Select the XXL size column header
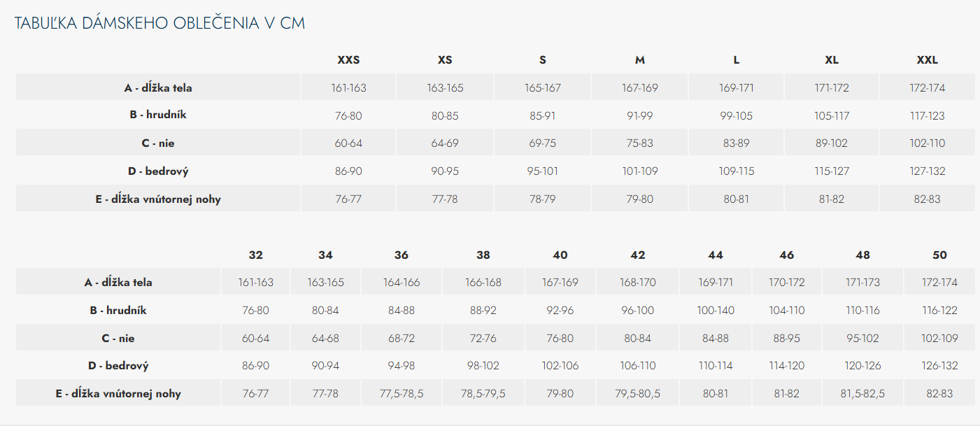 point(927,60)
